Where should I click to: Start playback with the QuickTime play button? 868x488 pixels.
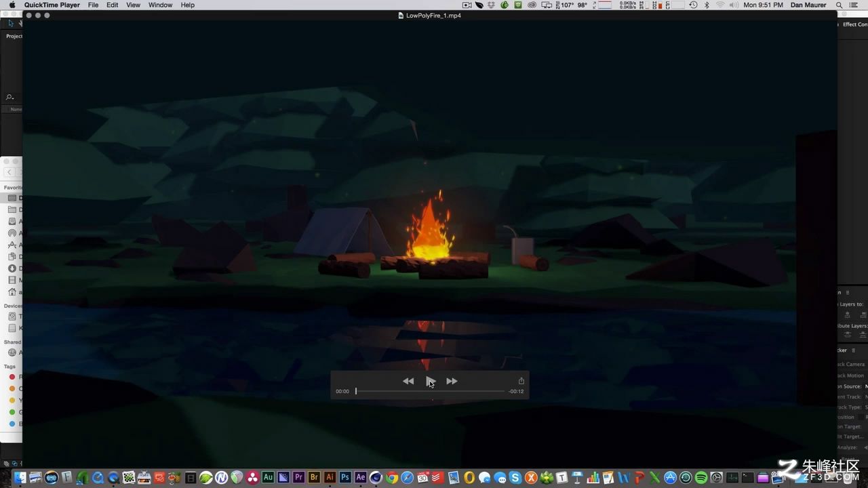coord(431,381)
